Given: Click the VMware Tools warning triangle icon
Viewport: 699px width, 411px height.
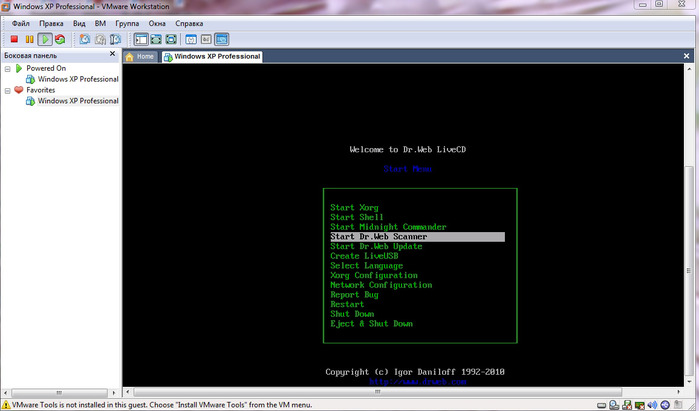Looking at the screenshot, I should (x=6, y=405).
